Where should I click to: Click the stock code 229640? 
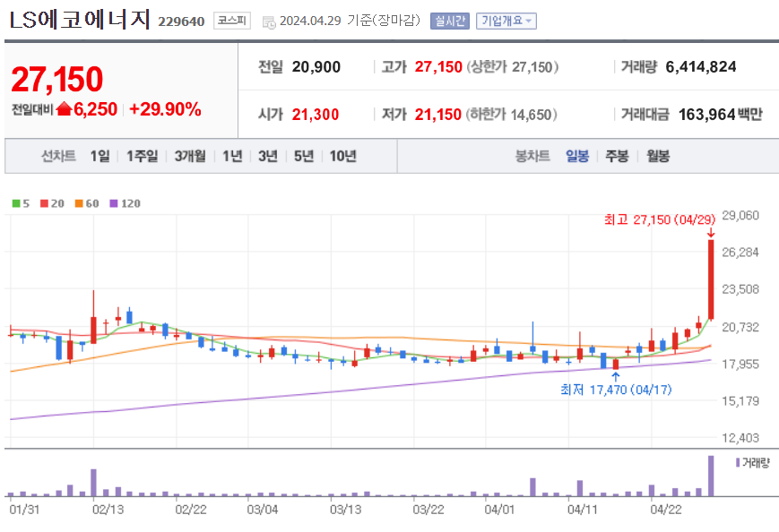(x=181, y=21)
